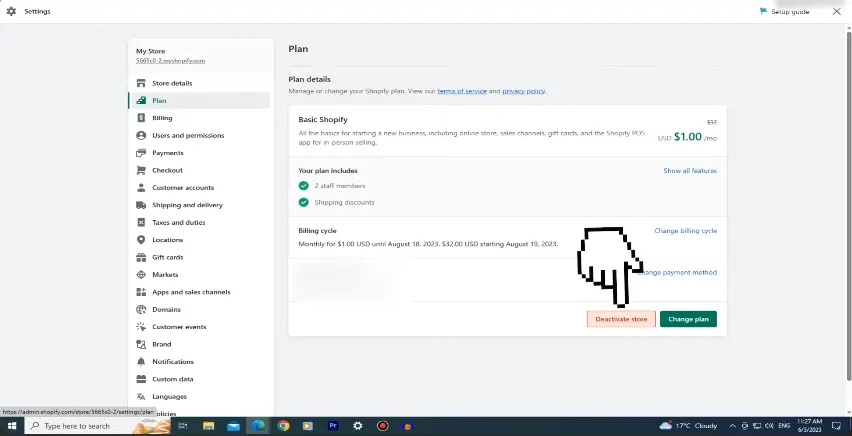
Task: Click the Markets globe icon
Action: 141,275
